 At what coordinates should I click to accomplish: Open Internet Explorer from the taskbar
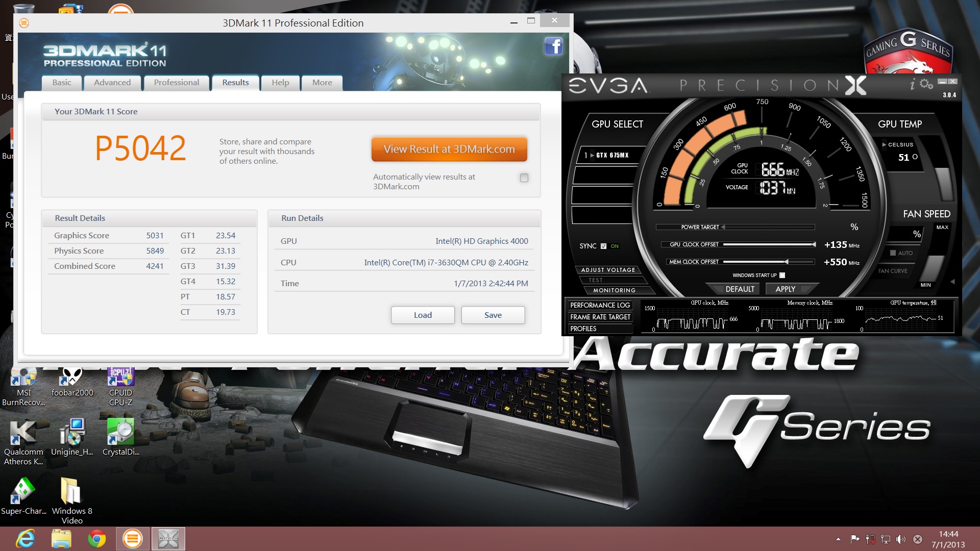(x=24, y=539)
